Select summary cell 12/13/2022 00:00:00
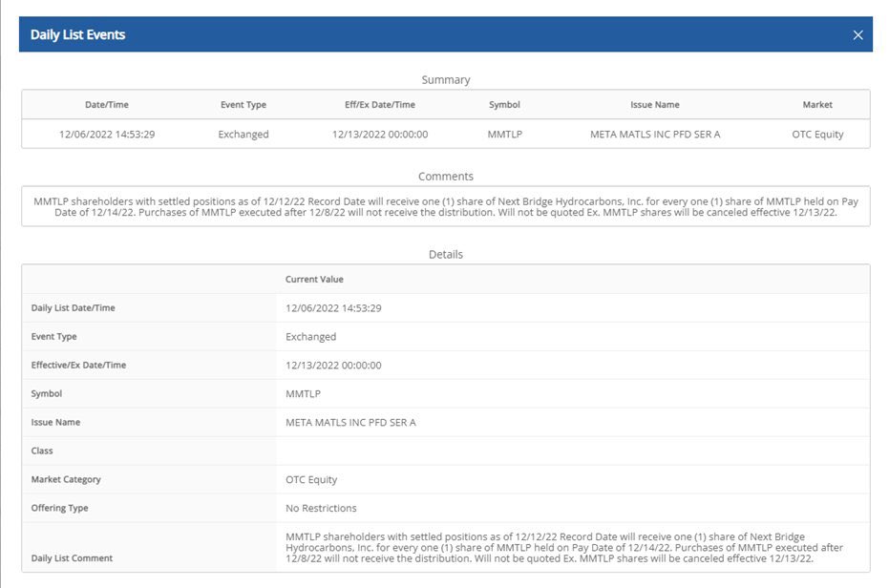 [380, 135]
